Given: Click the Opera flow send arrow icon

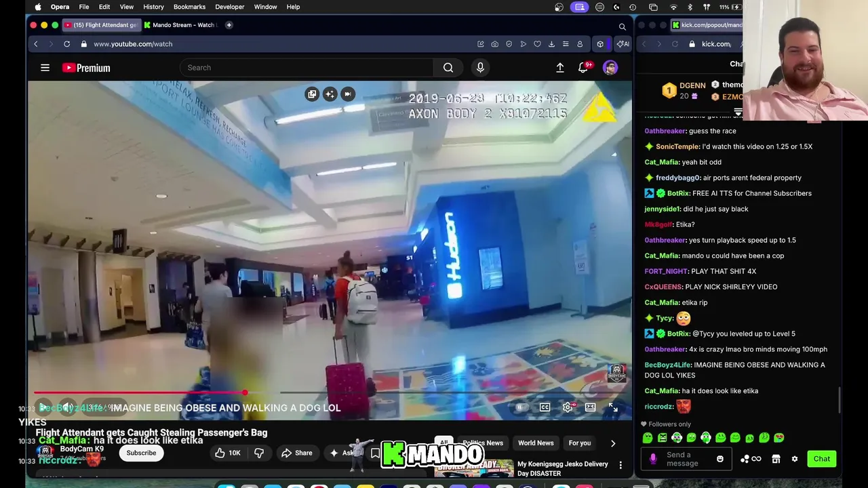Looking at the screenshot, I should tap(523, 44).
